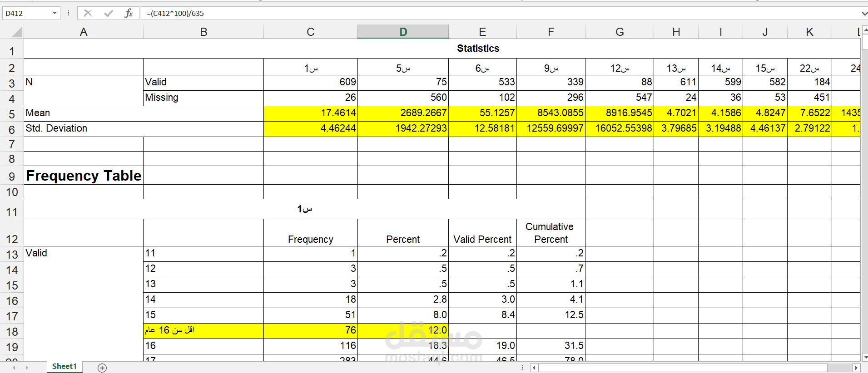The height and width of the screenshot is (373, 868).
Task: Select frequency value 116
Action: click(x=311, y=346)
